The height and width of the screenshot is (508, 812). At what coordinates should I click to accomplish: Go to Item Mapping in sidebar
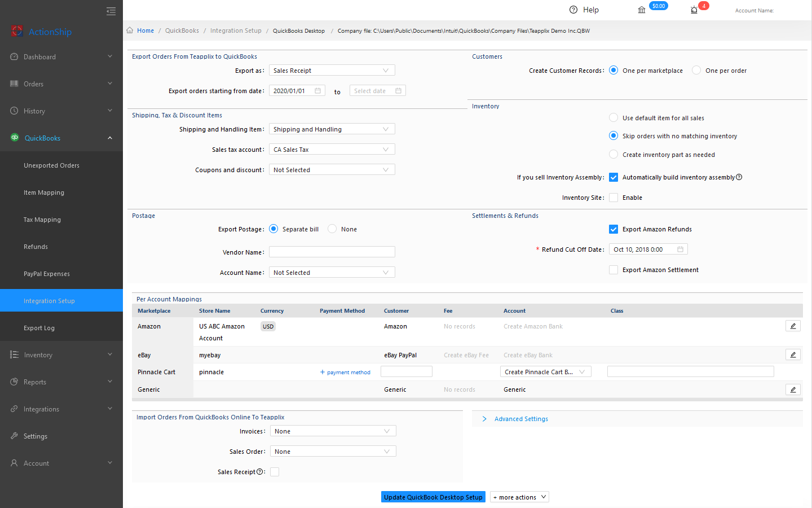(x=44, y=192)
